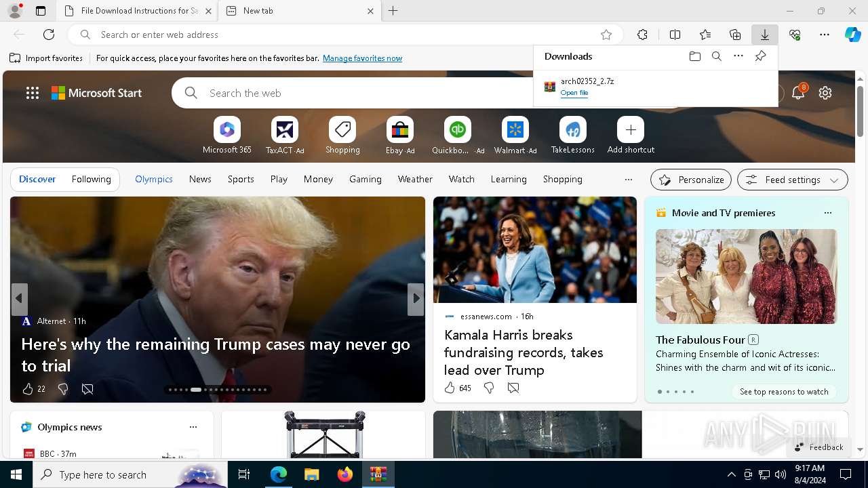Open Olympics news card options

[193, 427]
